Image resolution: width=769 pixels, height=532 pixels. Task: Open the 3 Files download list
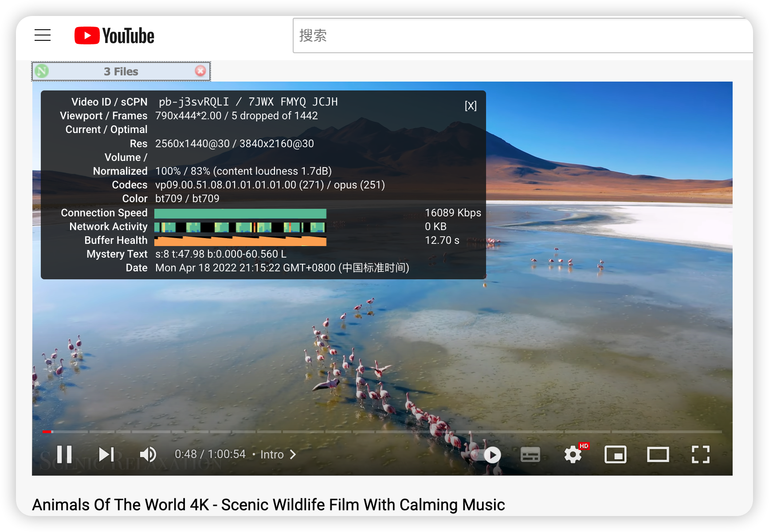121,71
